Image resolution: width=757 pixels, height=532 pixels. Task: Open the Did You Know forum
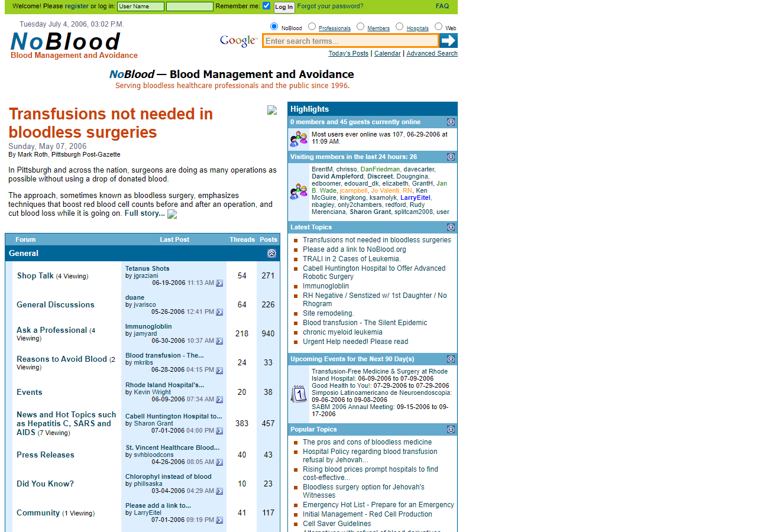[x=46, y=484]
